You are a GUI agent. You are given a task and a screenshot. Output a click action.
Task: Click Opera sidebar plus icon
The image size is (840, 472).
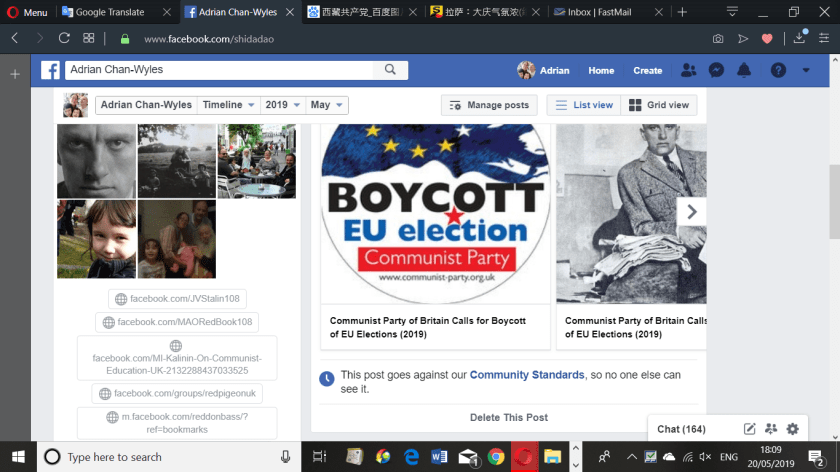point(15,74)
